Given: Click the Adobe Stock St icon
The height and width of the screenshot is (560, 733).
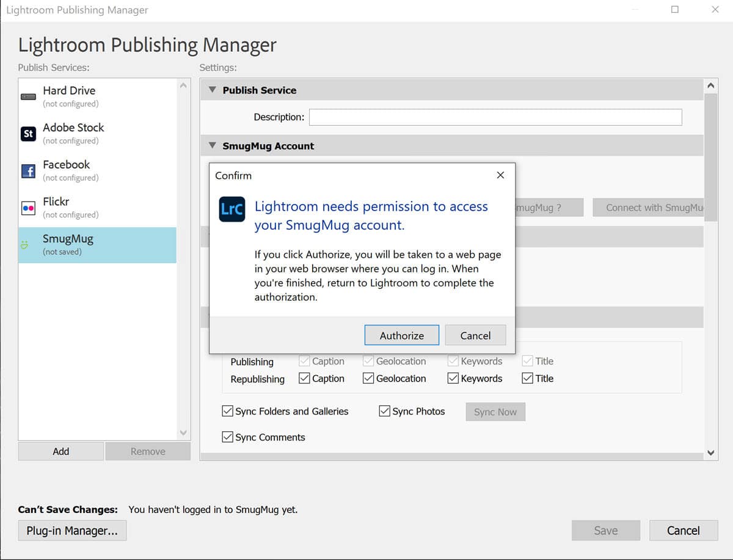Looking at the screenshot, I should click(x=29, y=134).
